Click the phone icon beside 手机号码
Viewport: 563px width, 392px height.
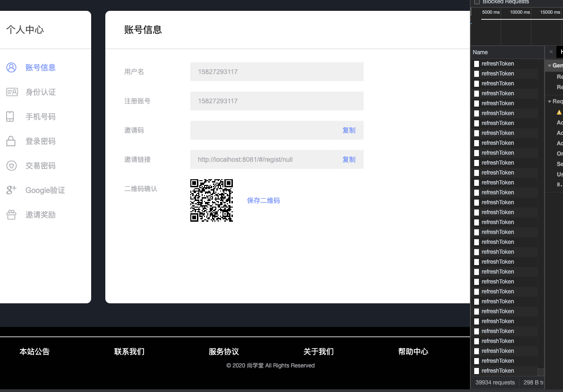pos(10,117)
